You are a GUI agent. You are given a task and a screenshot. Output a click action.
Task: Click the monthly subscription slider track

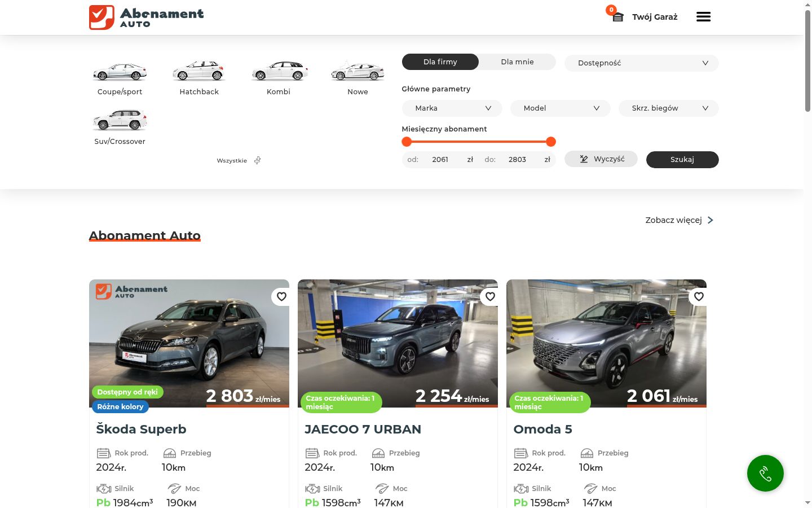(479, 142)
